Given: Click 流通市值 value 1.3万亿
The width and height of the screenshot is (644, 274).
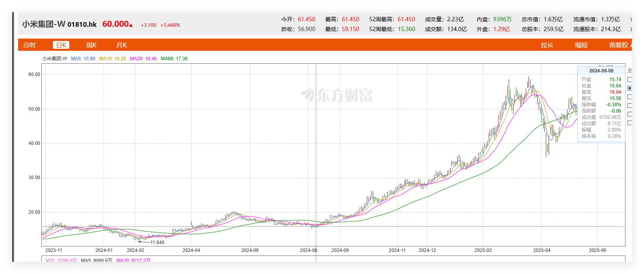Looking at the screenshot, I should tap(610, 19).
